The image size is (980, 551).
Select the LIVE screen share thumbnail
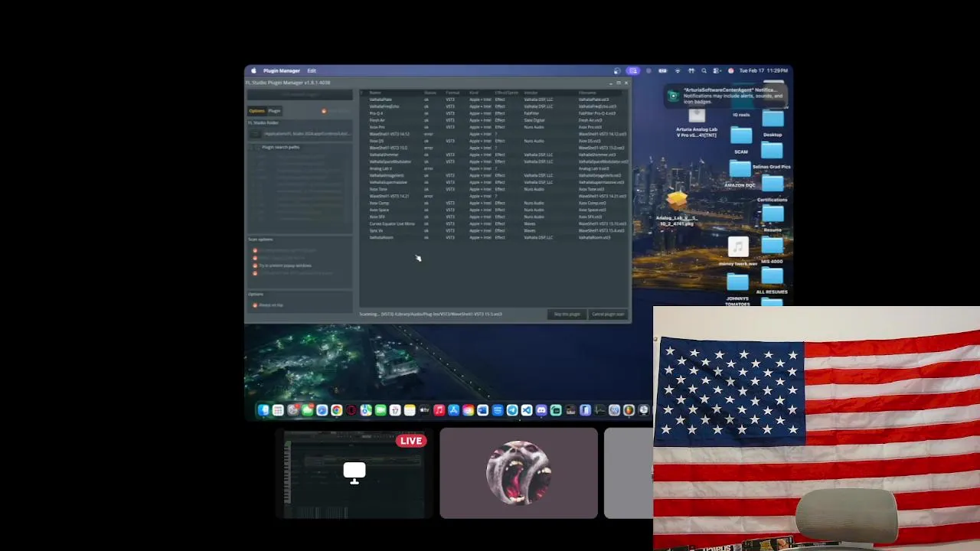click(x=354, y=474)
